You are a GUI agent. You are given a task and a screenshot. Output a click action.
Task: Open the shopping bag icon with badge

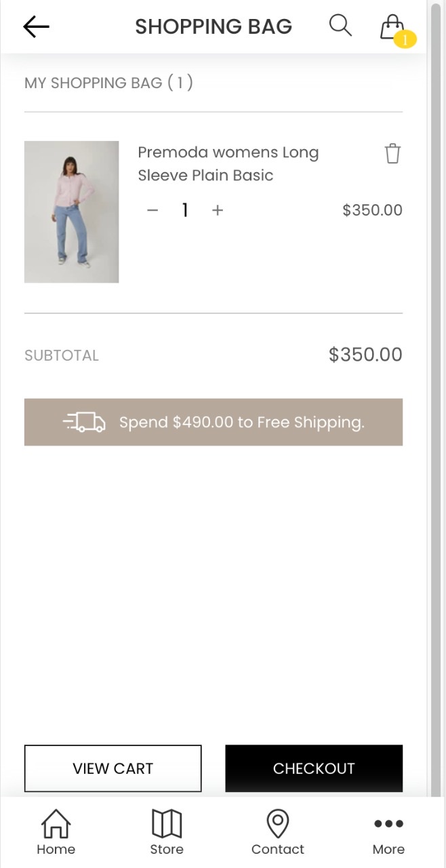pos(392,27)
